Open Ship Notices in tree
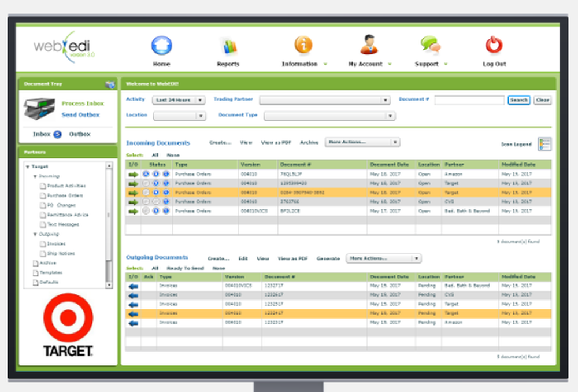Screen dimensions: 578x392 click(x=61, y=254)
